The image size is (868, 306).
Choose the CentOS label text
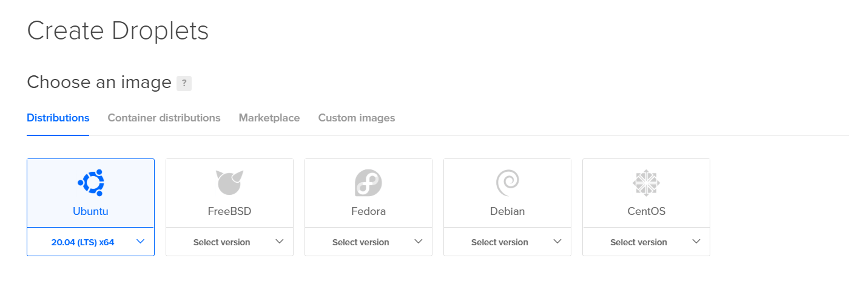(x=646, y=211)
